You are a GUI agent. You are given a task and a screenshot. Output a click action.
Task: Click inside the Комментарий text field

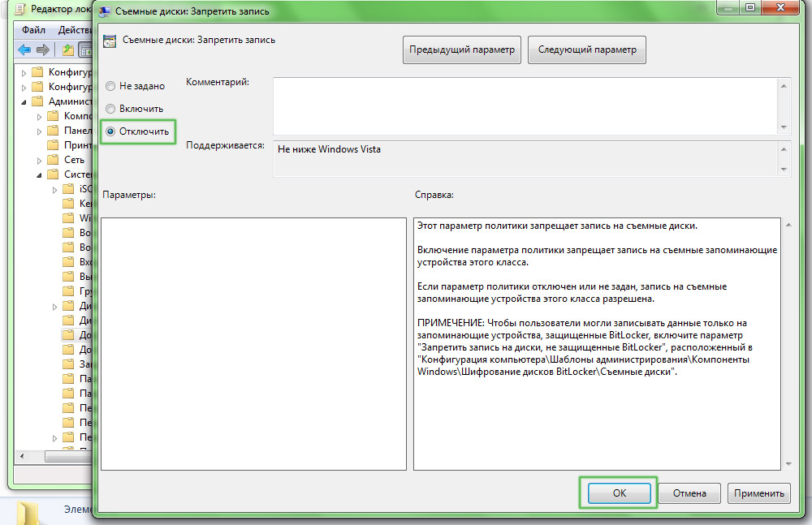525,105
